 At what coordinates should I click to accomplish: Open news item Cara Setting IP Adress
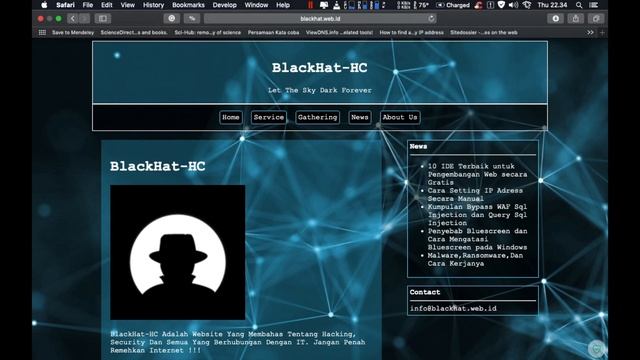(x=475, y=195)
